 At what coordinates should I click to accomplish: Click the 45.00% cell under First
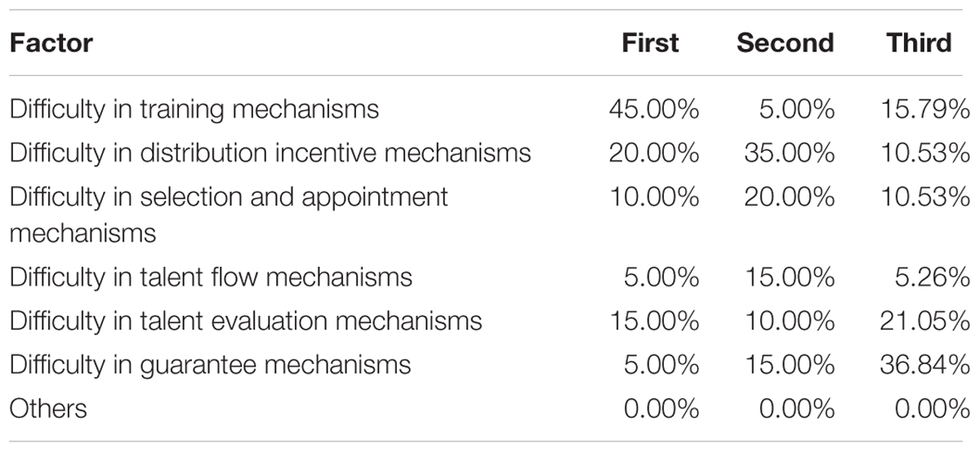[653, 109]
